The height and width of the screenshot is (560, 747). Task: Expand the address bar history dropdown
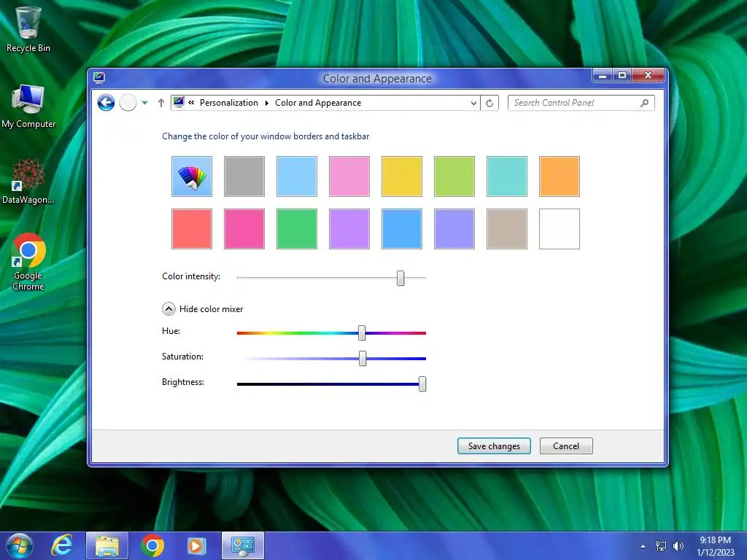[473, 103]
